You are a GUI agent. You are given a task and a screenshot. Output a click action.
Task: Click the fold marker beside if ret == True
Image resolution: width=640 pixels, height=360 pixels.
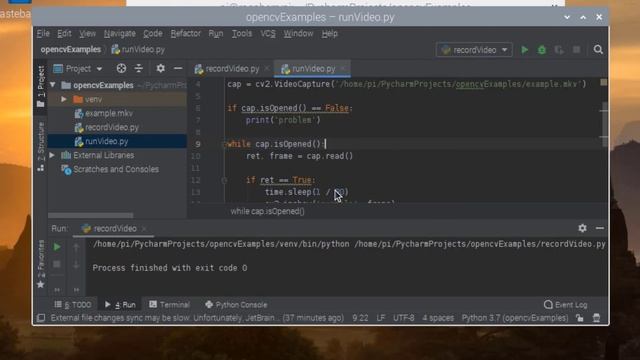click(224, 180)
